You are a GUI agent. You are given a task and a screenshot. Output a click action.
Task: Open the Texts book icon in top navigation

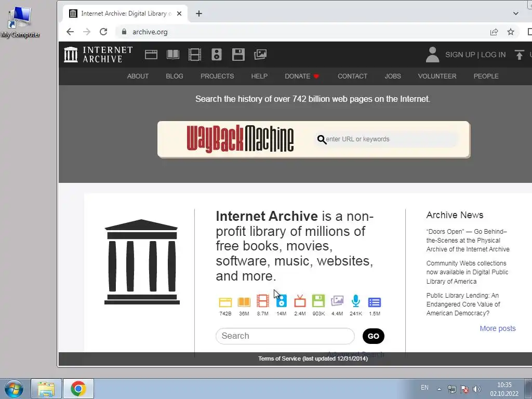pos(173,55)
